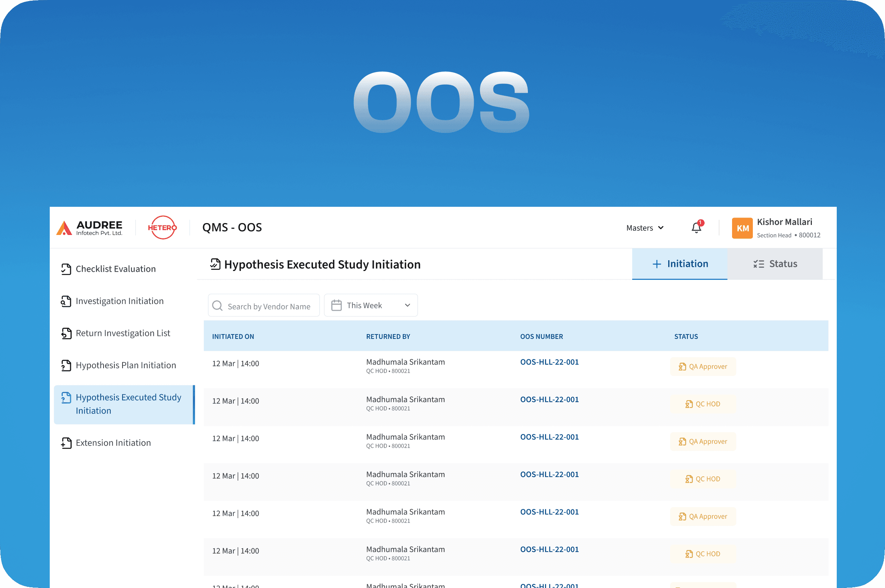
Task: Click the Initiated On column header
Action: 233,336
